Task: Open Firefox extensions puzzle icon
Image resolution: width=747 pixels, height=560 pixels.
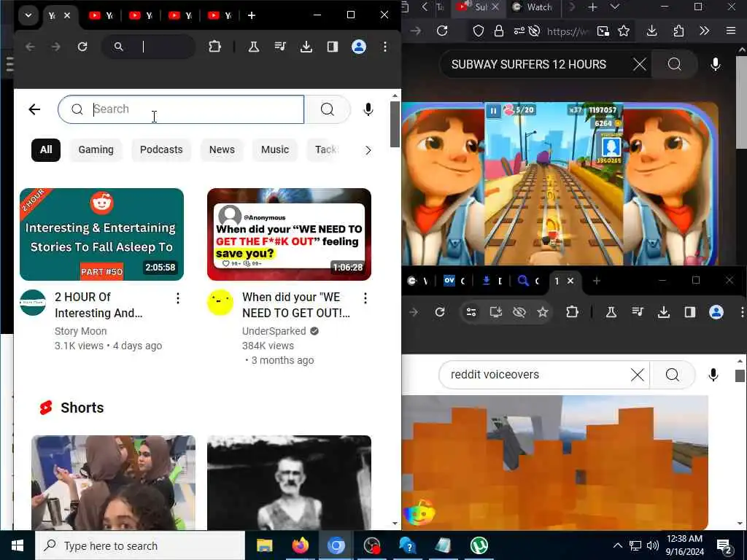Action: tap(678, 31)
